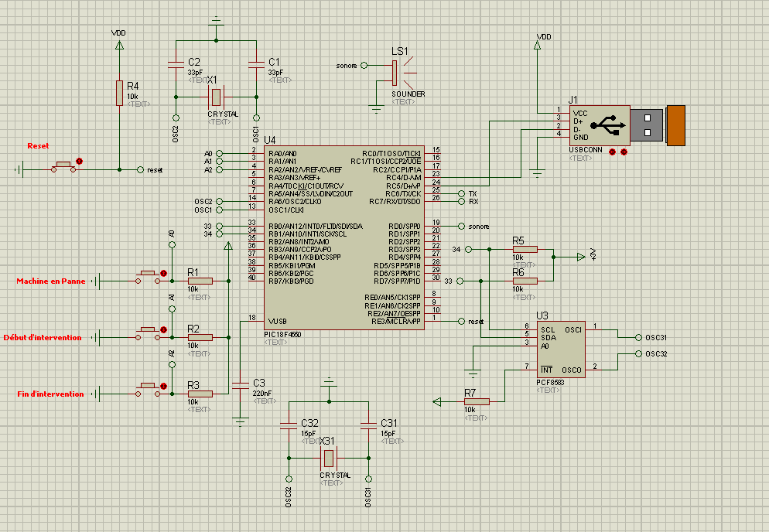Viewport: 769px width, 532px height.
Task: Select the VDD power terminal above J1
Action: click(x=537, y=45)
